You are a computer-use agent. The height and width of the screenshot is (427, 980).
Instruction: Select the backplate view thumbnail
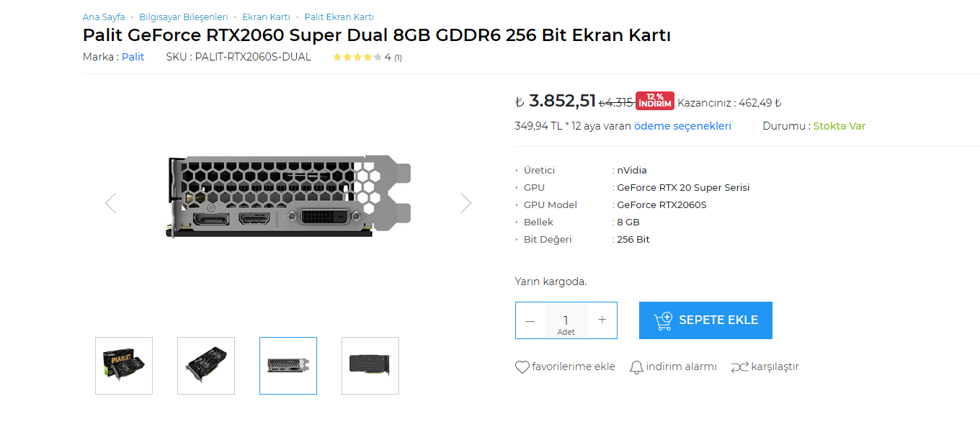coord(370,366)
